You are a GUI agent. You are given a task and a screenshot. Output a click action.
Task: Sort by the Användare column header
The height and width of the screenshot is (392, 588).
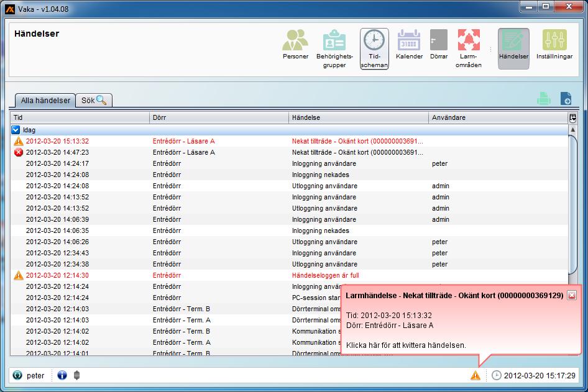498,117
